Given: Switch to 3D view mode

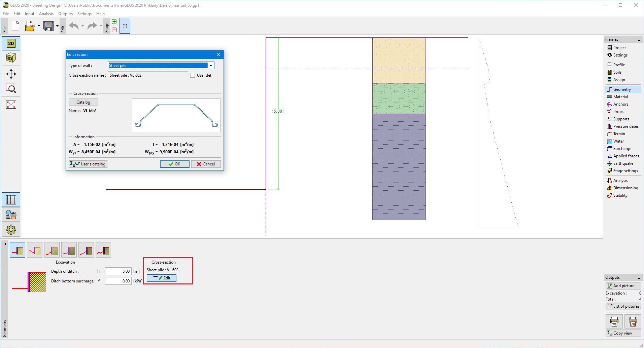Looking at the screenshot, I should 11,58.
